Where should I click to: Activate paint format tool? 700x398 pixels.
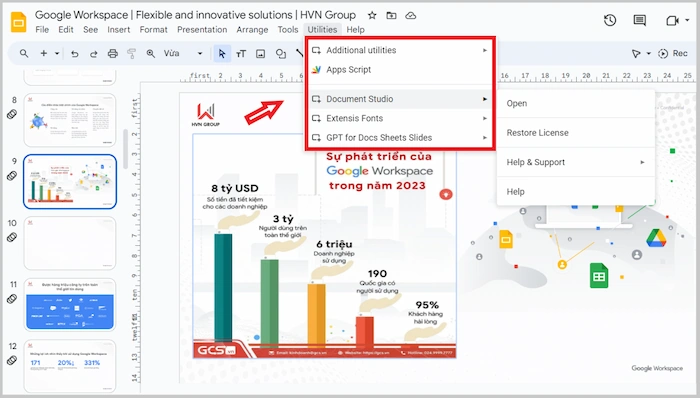tap(131, 54)
